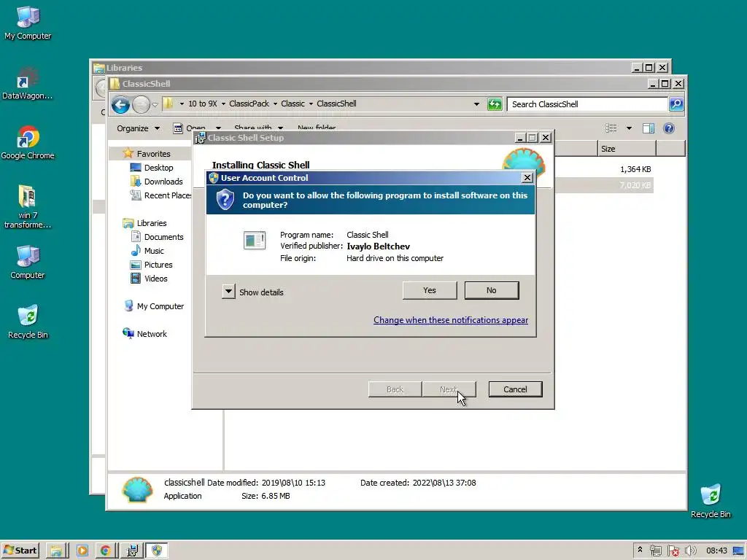Click the ClassicShell breadcrumb segment
This screenshot has width=747, height=560.
click(336, 104)
